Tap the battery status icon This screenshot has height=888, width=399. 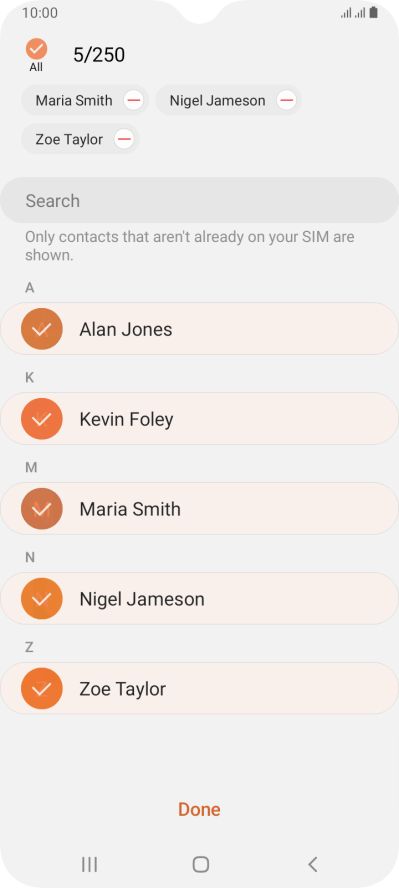click(x=374, y=12)
